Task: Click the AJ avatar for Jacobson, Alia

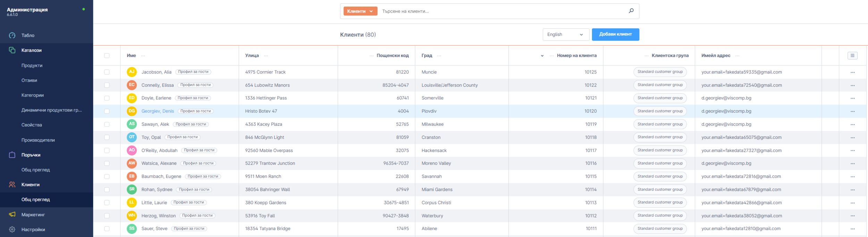Action: pyautogui.click(x=132, y=72)
